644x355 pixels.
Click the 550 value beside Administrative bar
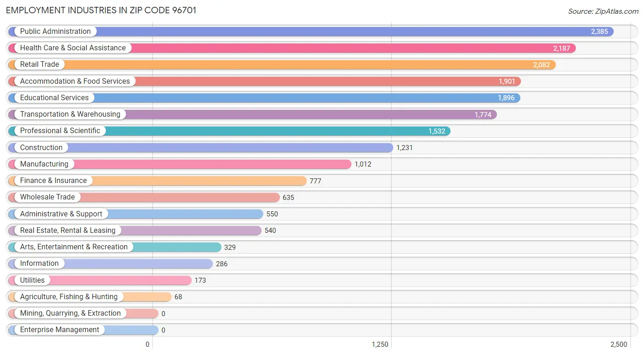[x=272, y=214]
